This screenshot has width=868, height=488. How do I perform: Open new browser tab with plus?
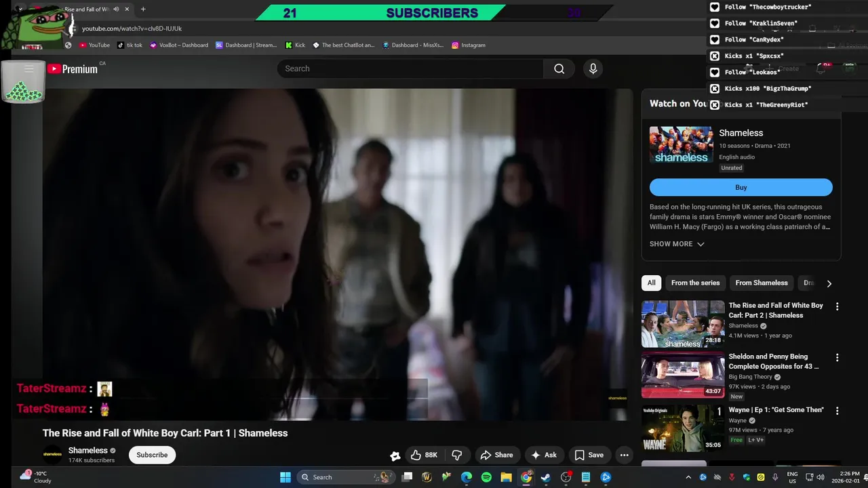tap(143, 9)
